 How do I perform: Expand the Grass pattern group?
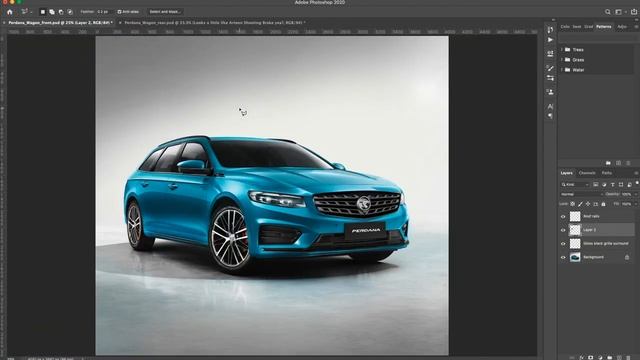(562, 60)
